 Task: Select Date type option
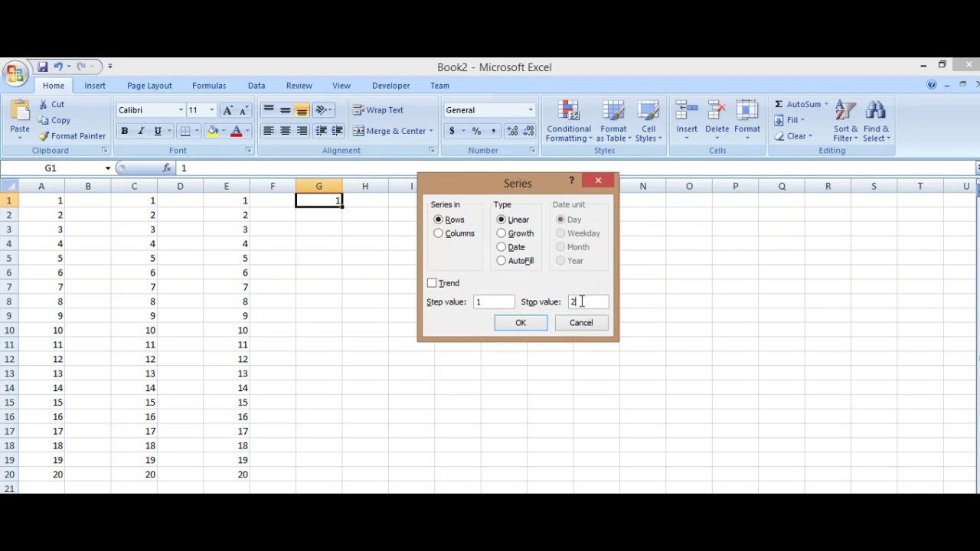[x=501, y=247]
